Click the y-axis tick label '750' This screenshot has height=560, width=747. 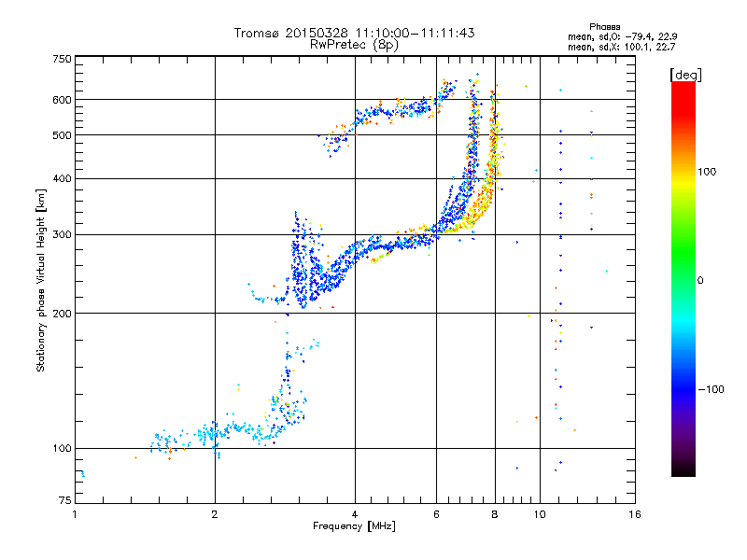click(x=62, y=59)
